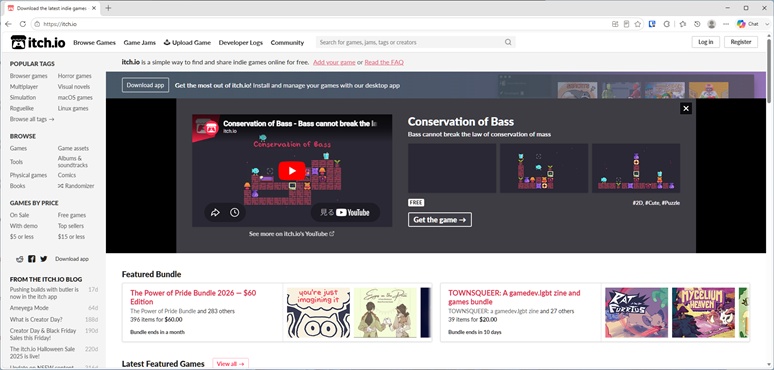
Task: Open the Game assets browse link
Action: (x=74, y=148)
